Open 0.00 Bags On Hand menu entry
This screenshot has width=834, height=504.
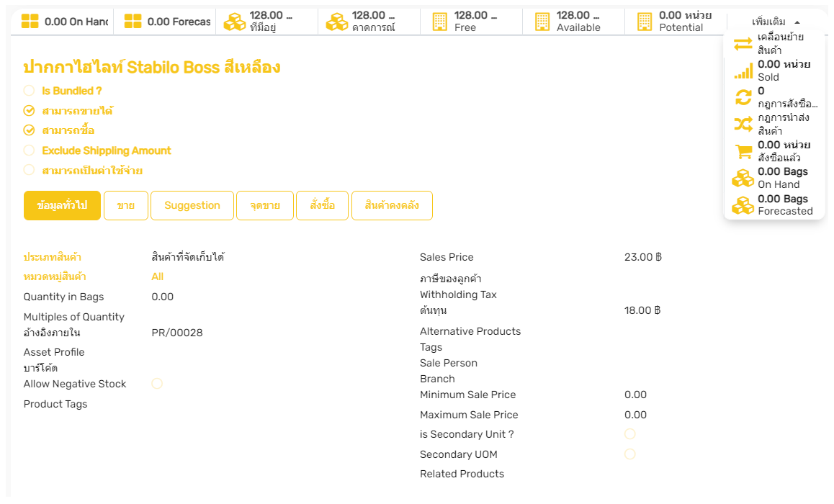click(x=775, y=178)
